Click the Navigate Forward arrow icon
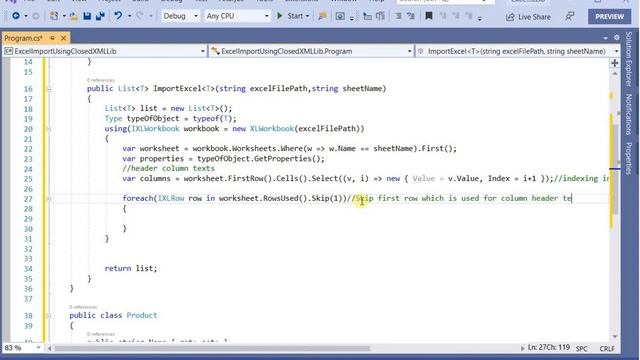Screen dimensions: 640x360 tap(36, 16)
